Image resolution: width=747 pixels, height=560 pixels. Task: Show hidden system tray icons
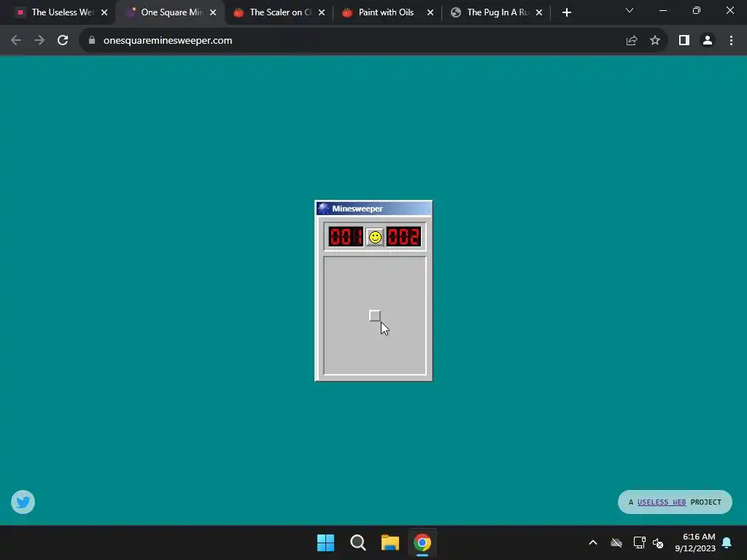[593, 542]
